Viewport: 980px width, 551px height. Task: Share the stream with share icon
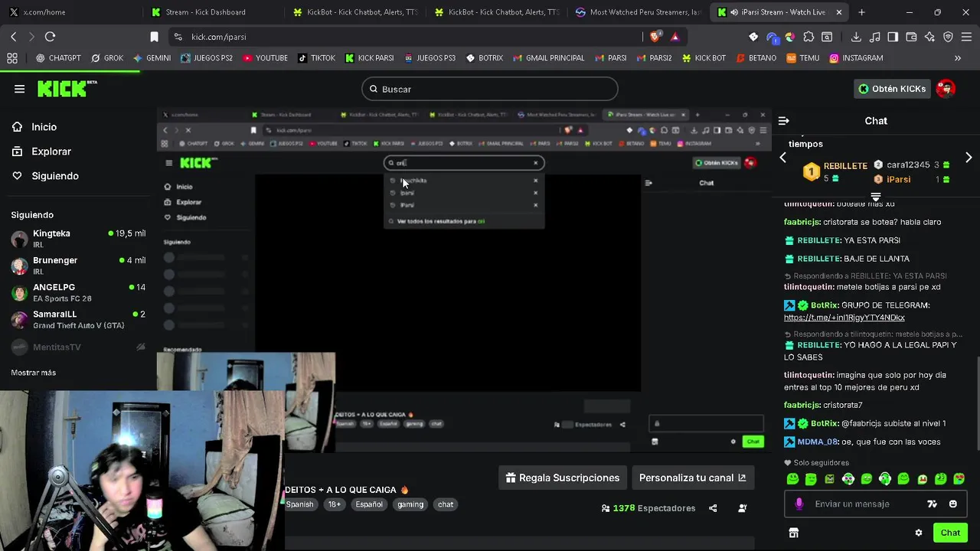point(713,508)
